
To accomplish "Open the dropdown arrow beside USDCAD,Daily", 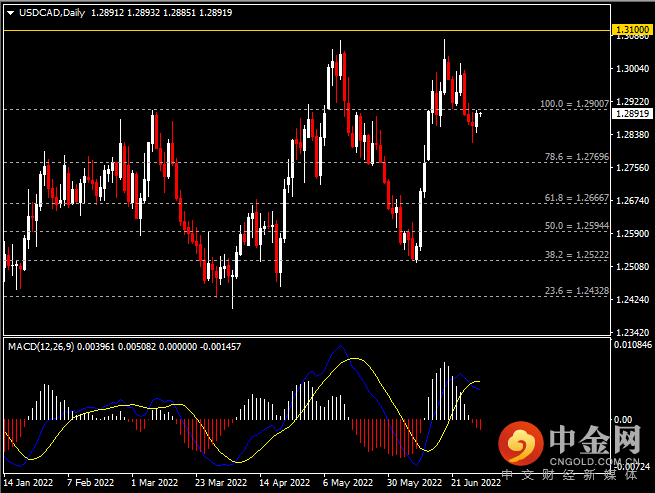I will [x=10, y=13].
